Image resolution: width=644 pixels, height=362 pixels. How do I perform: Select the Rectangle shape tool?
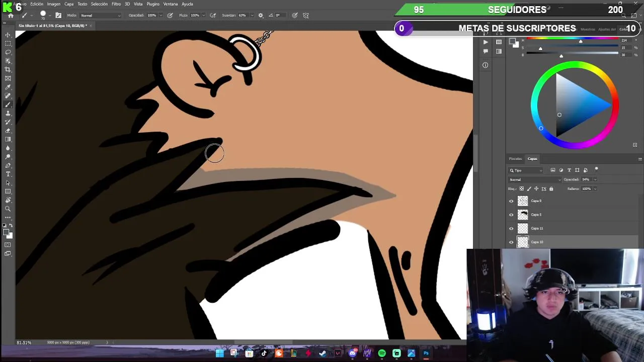point(8,192)
